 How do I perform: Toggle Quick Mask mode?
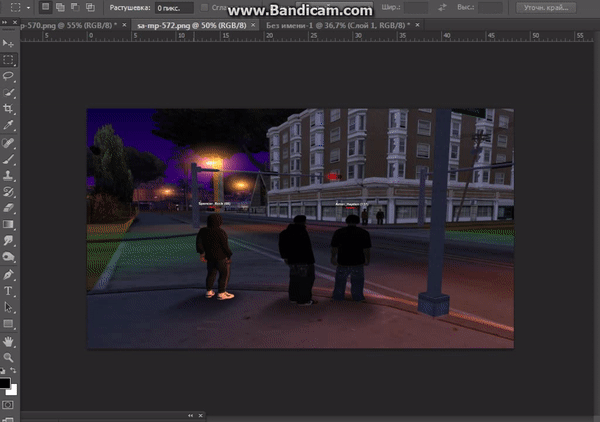pyautogui.click(x=8, y=405)
